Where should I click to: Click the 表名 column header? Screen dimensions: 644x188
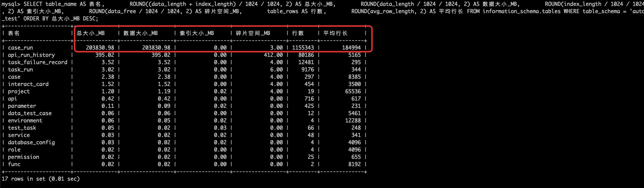[x=14, y=33]
